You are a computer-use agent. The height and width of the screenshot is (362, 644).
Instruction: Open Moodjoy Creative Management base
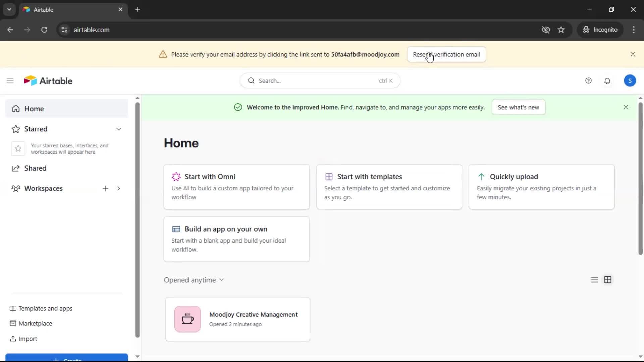(x=238, y=319)
